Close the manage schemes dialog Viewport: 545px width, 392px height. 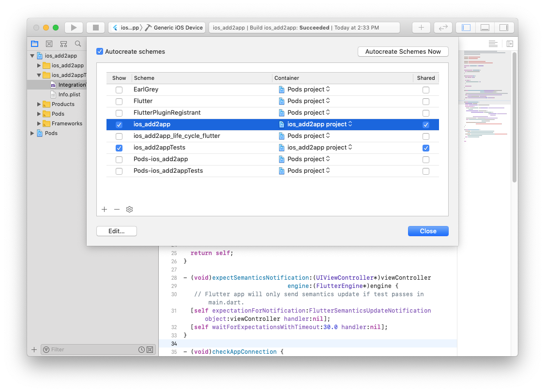[428, 231]
